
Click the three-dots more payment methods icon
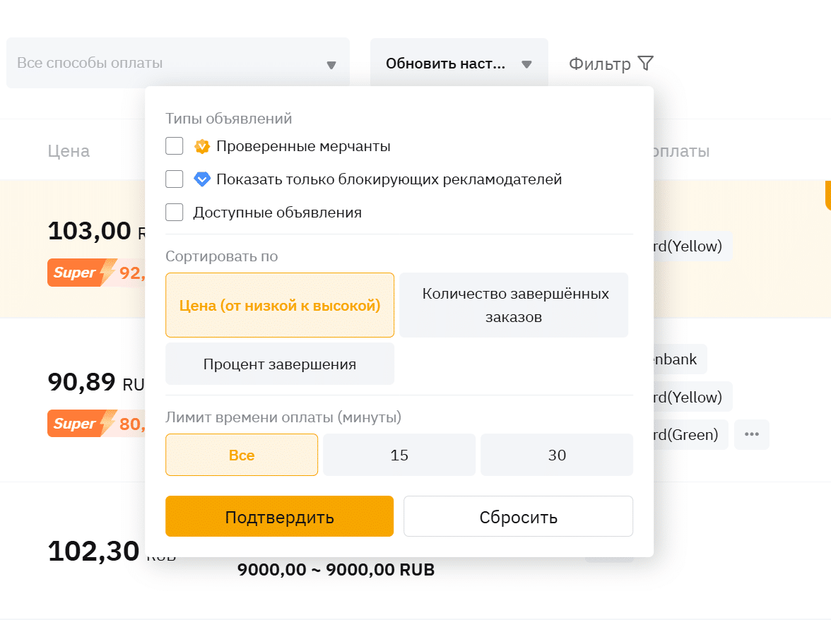pos(751,434)
